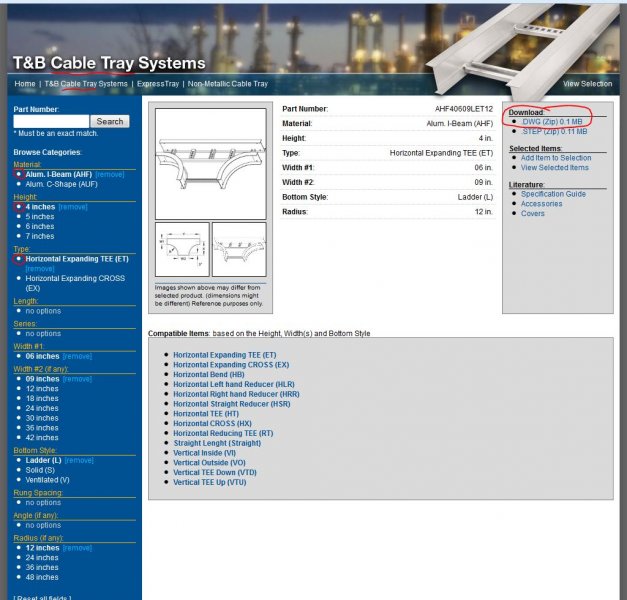Choose Alum. C-Shape (AUF) material
Screen dimensions: 627x600
[x=62, y=184]
